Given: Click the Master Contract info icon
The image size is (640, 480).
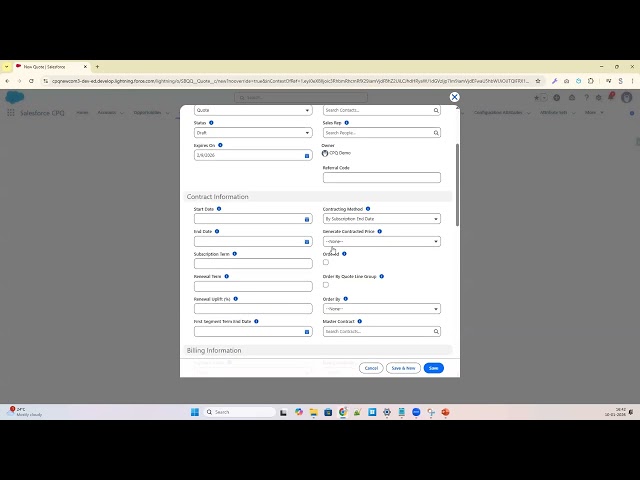Looking at the screenshot, I should click(360, 321).
